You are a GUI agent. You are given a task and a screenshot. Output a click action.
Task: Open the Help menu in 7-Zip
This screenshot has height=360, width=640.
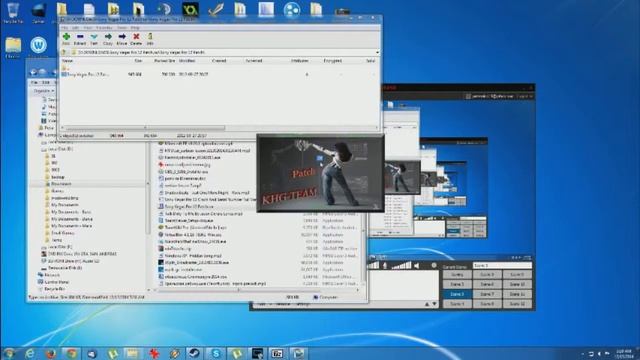pos(135,27)
